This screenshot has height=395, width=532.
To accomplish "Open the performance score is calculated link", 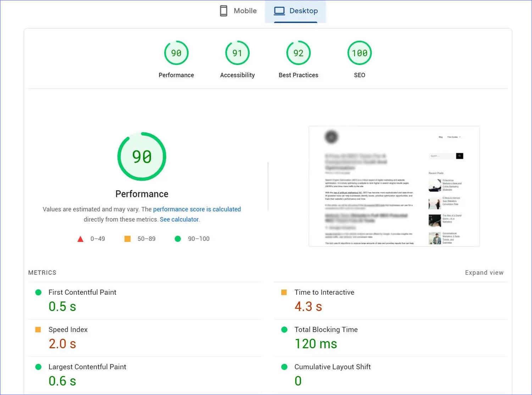I will tap(197, 209).
